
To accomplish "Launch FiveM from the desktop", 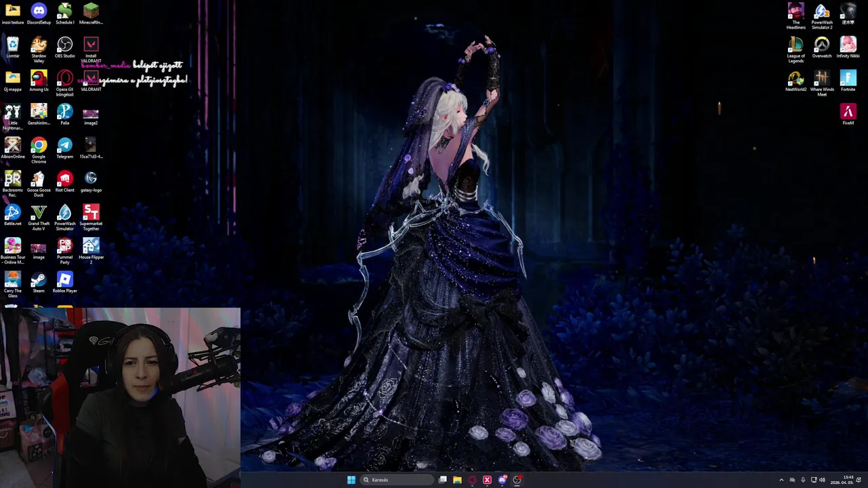I will click(x=848, y=114).
